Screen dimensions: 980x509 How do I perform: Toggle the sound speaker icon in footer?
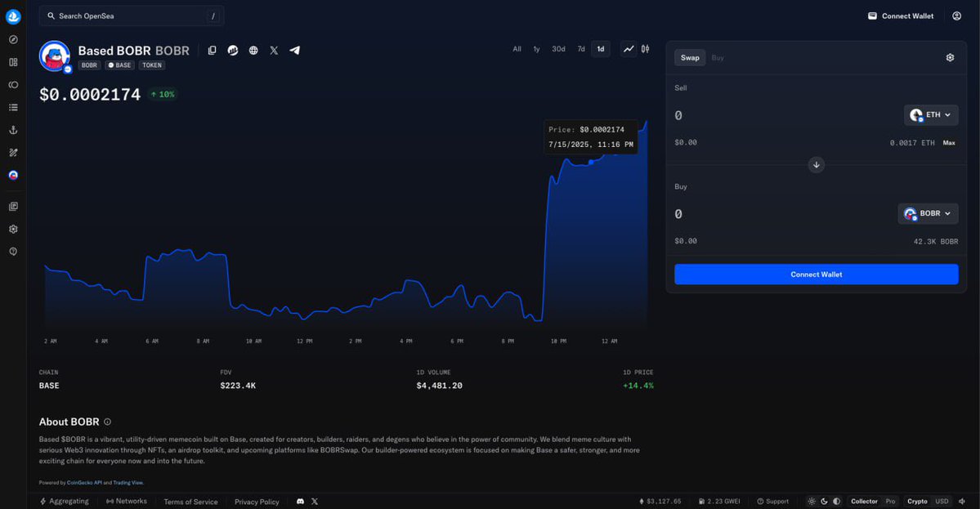tap(963, 502)
